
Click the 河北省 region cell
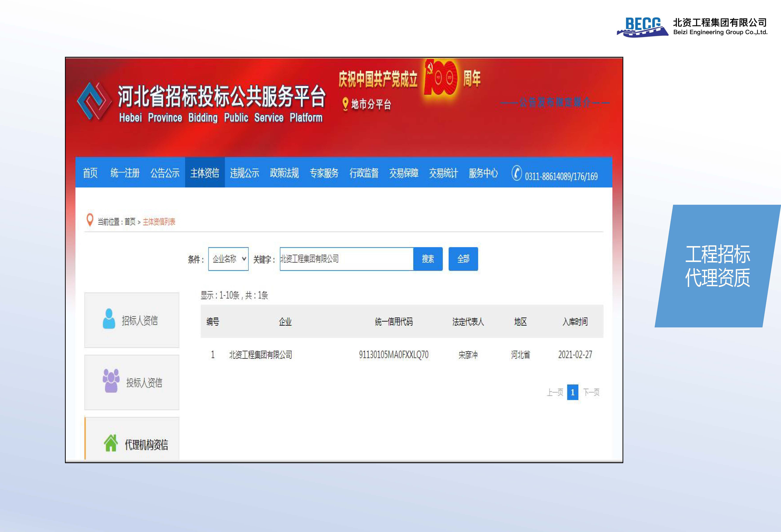point(520,355)
